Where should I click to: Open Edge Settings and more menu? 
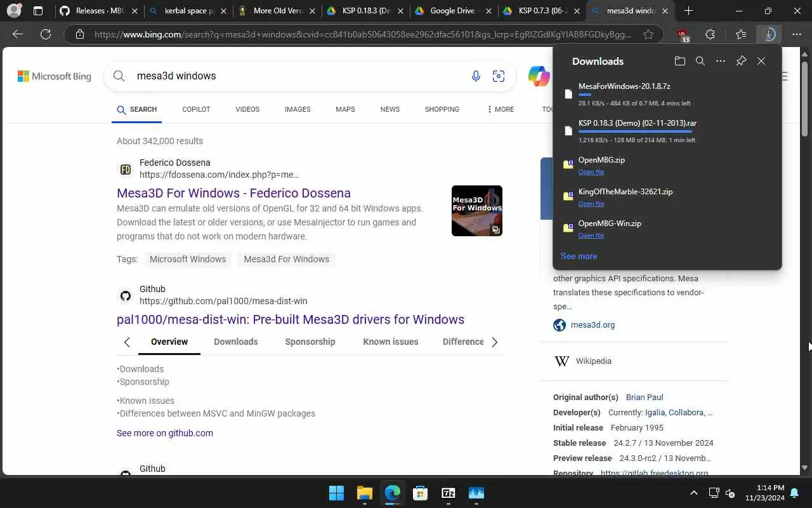797,34
